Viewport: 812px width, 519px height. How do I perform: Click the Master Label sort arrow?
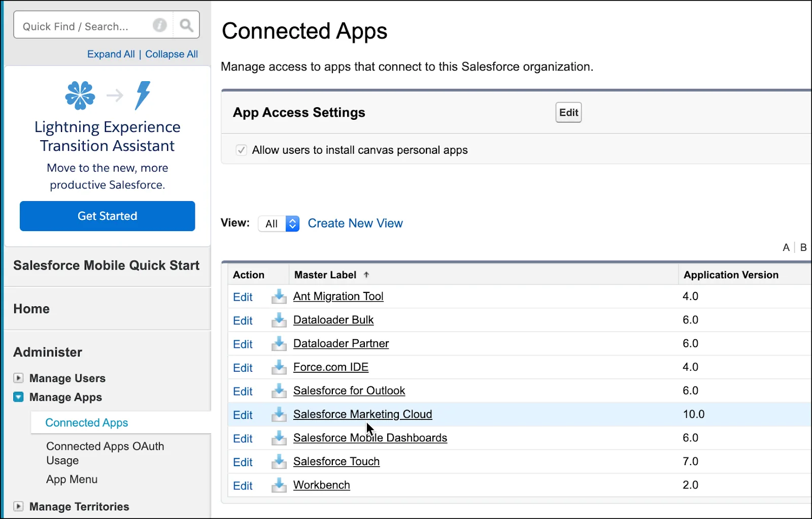tap(366, 275)
